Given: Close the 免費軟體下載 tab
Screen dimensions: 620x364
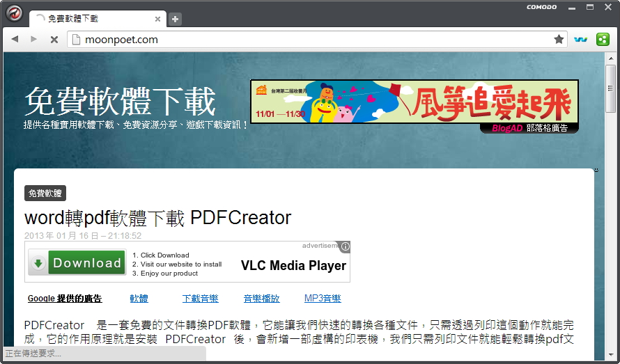Looking at the screenshot, I should 158,19.
